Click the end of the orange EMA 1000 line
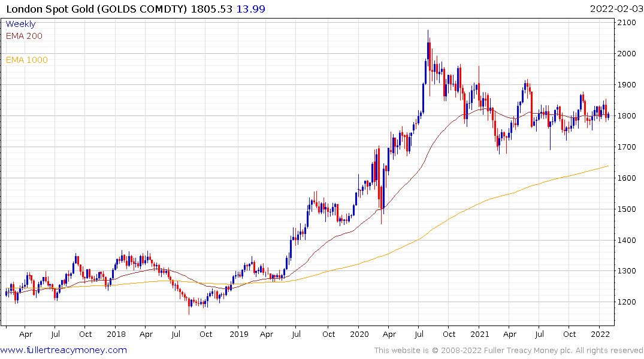Image resolution: width=644 pixels, height=359 pixels. [608, 166]
